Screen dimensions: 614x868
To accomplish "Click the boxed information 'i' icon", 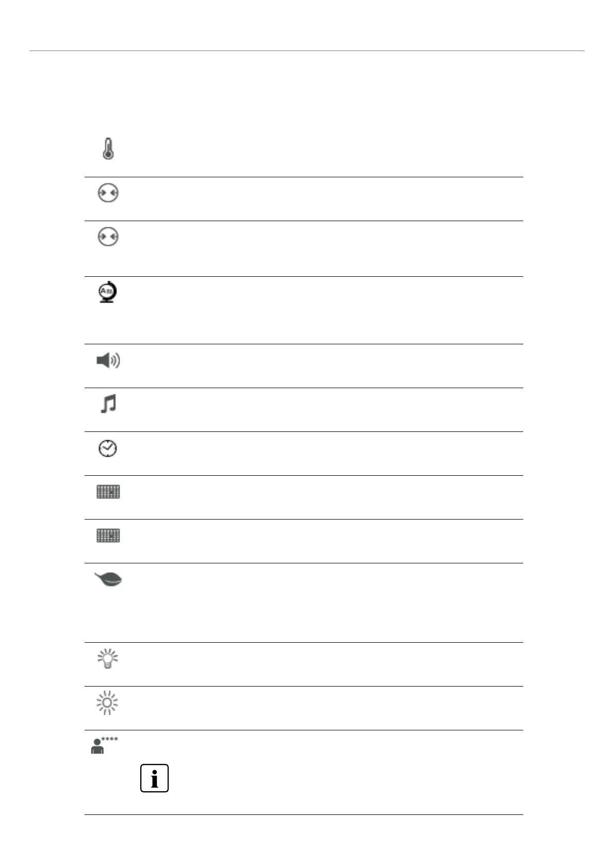I will (154, 778).
